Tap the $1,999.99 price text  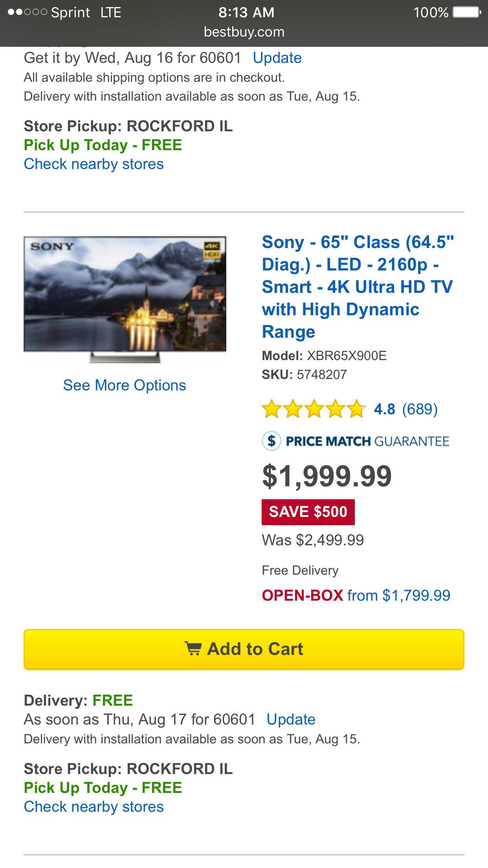327,476
